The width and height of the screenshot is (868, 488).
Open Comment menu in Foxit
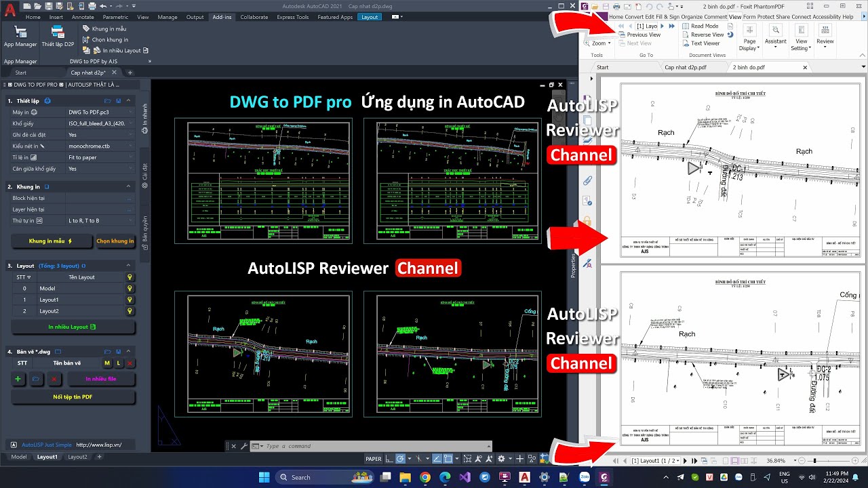click(715, 16)
